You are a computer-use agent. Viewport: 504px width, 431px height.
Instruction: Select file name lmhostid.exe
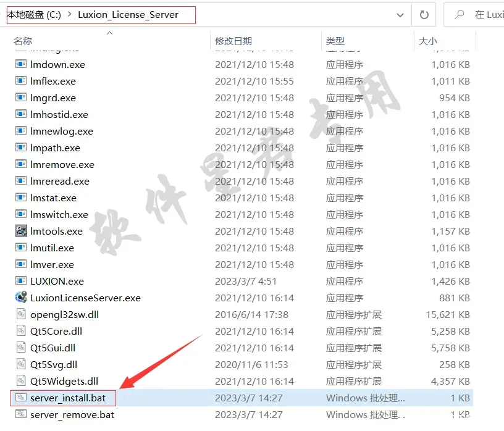(59, 114)
